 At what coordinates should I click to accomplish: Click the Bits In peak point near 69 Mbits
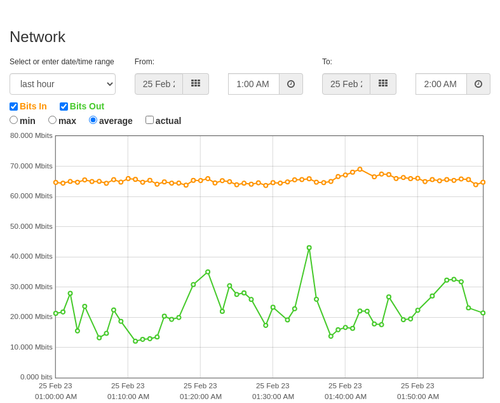pos(360,169)
